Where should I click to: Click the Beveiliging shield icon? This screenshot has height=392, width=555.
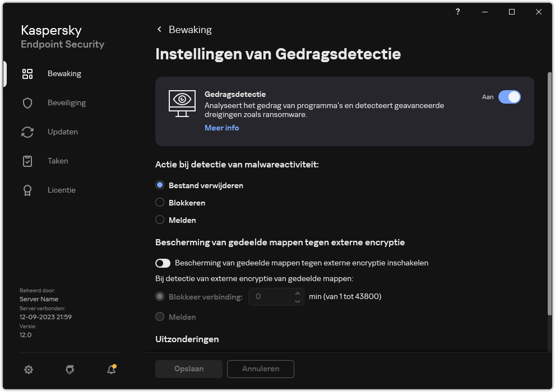(27, 102)
